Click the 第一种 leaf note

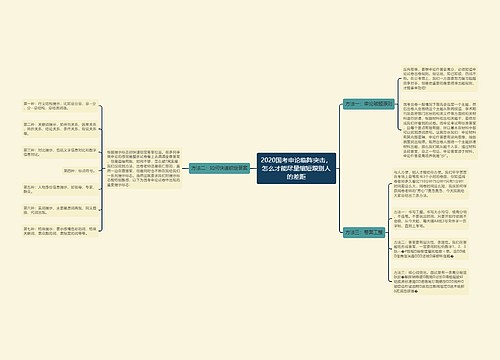(60, 106)
